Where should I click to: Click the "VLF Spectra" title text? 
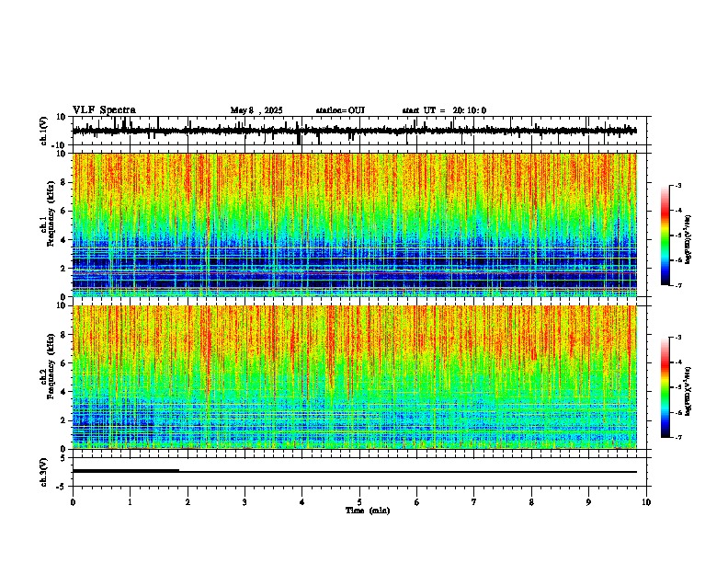click(x=104, y=110)
